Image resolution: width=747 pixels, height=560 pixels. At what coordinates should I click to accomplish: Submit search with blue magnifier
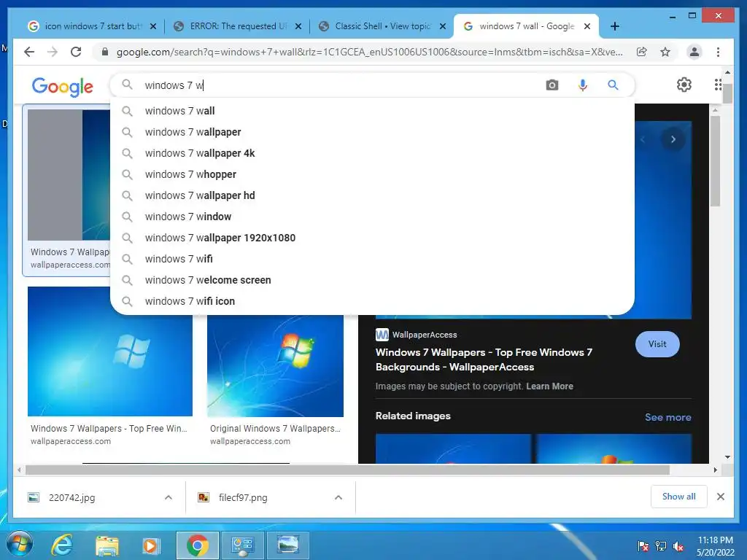pyautogui.click(x=613, y=85)
